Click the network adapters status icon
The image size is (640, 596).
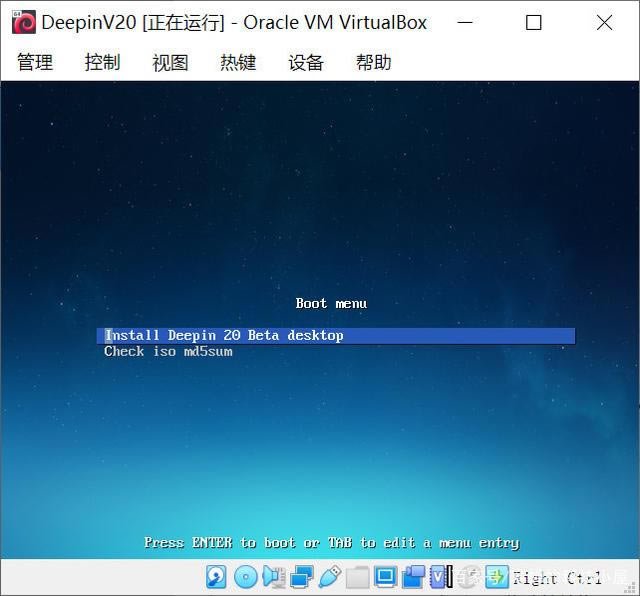coord(302,577)
